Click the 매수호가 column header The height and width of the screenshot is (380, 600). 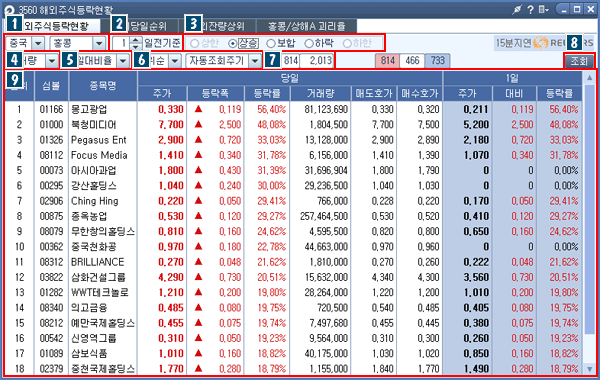coord(420,93)
